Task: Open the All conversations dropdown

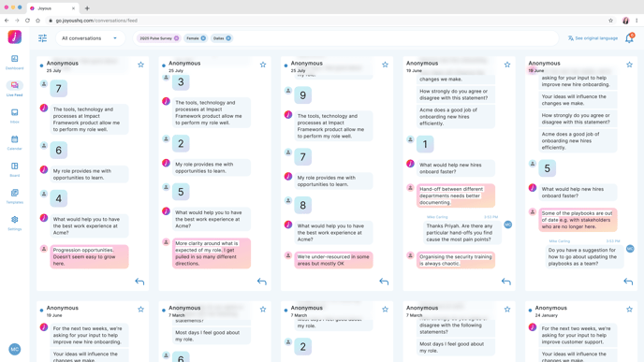Action: coord(90,38)
